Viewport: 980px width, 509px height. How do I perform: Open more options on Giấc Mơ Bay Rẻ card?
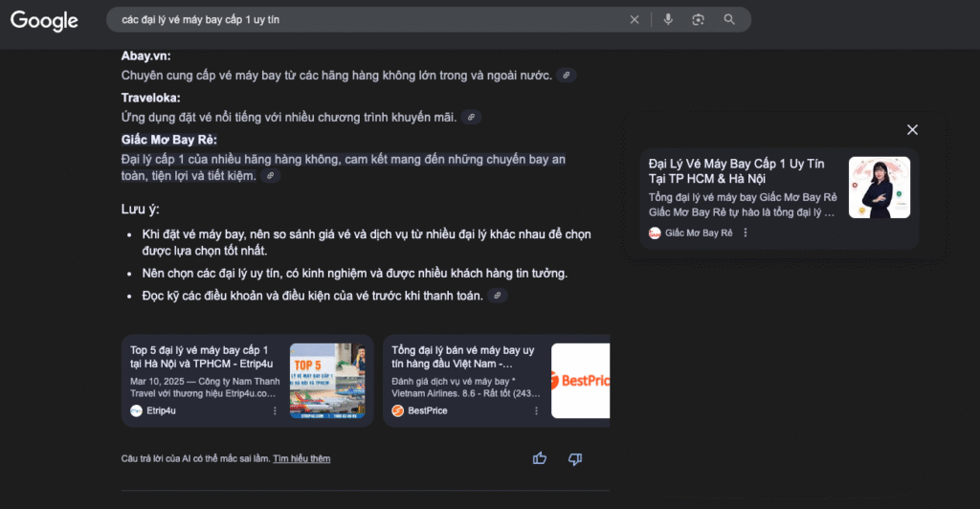[745, 232]
